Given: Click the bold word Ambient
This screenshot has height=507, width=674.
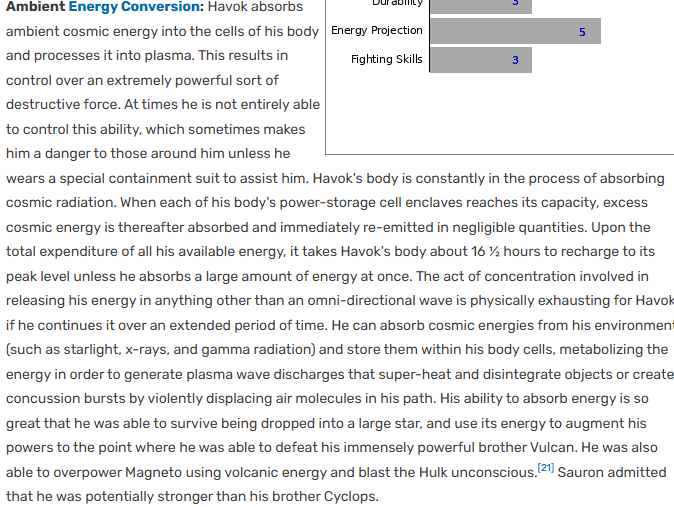Looking at the screenshot, I should [x=36, y=6].
